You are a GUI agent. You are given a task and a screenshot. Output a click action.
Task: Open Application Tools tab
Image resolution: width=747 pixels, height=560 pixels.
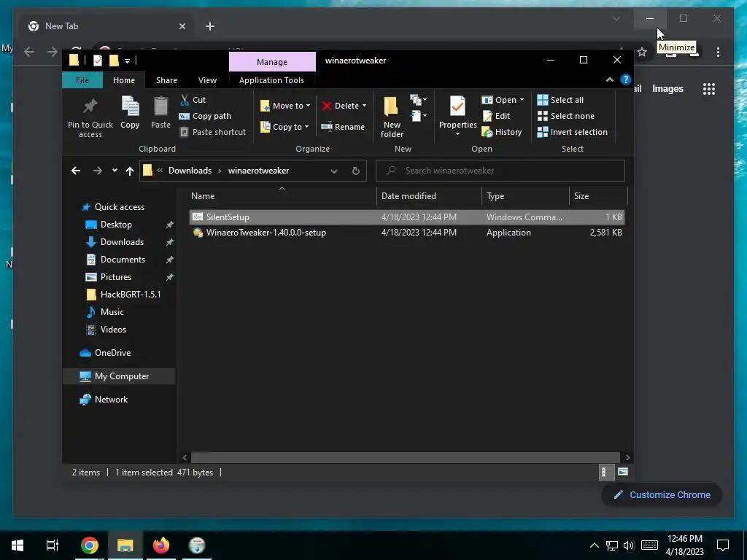pos(271,80)
